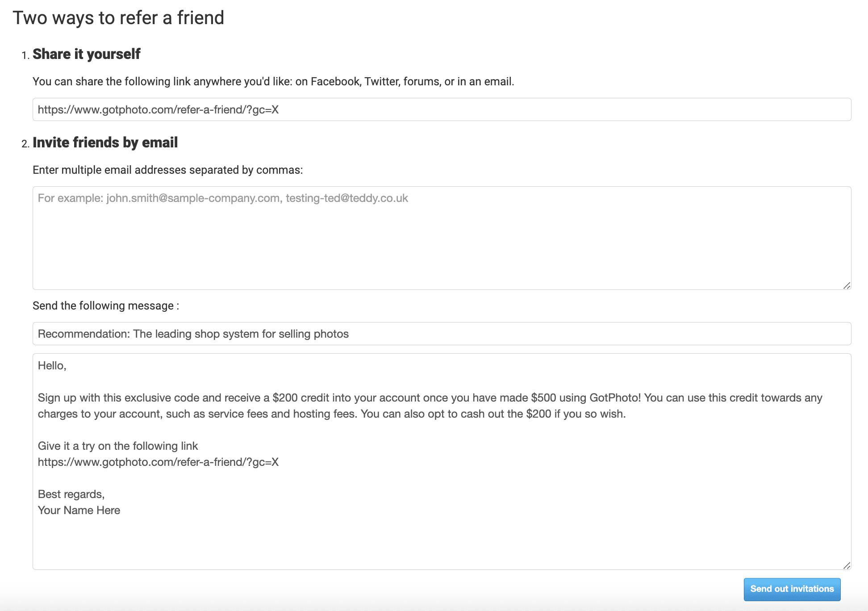The width and height of the screenshot is (868, 611).
Task: Click 'Your Name Here' signature in message
Action: click(79, 511)
